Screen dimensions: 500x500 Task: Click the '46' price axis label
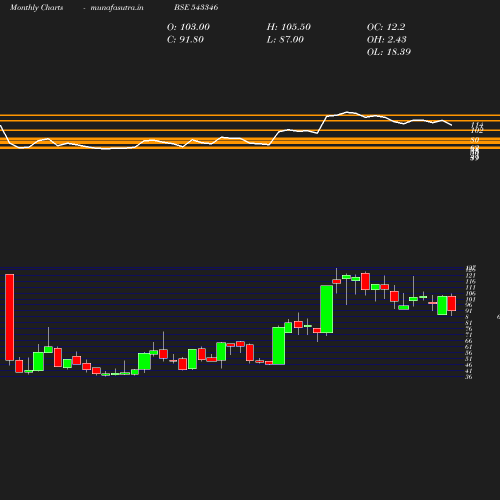(x=469, y=365)
